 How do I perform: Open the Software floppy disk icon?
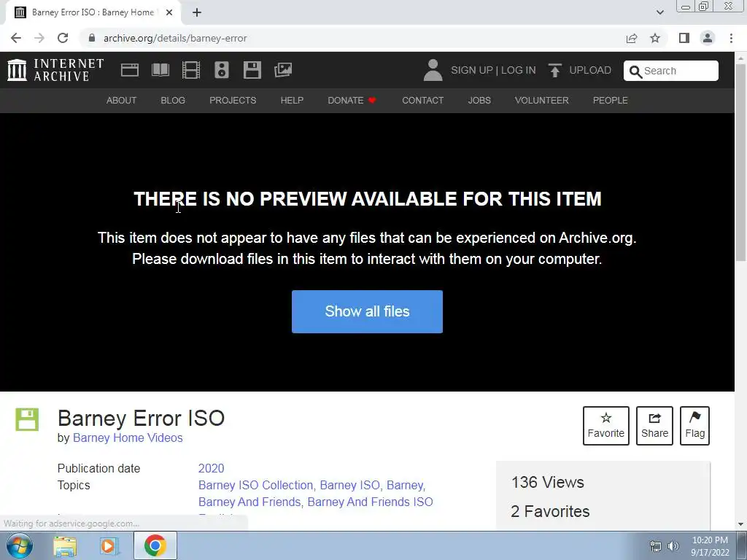click(x=252, y=70)
